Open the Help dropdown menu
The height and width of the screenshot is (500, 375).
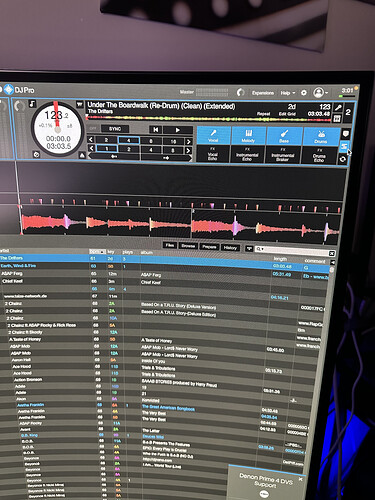click(x=288, y=93)
